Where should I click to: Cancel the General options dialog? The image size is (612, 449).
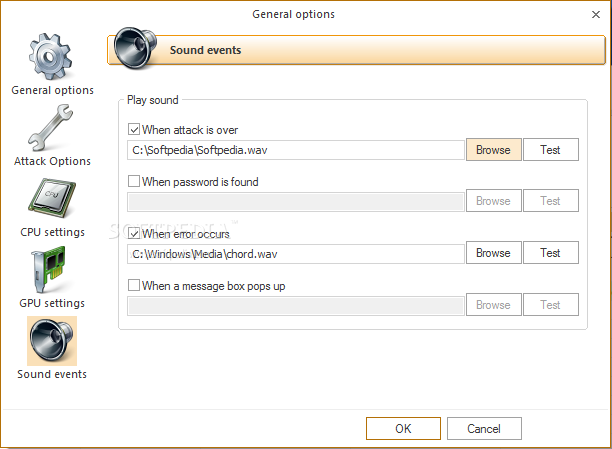[484, 429]
